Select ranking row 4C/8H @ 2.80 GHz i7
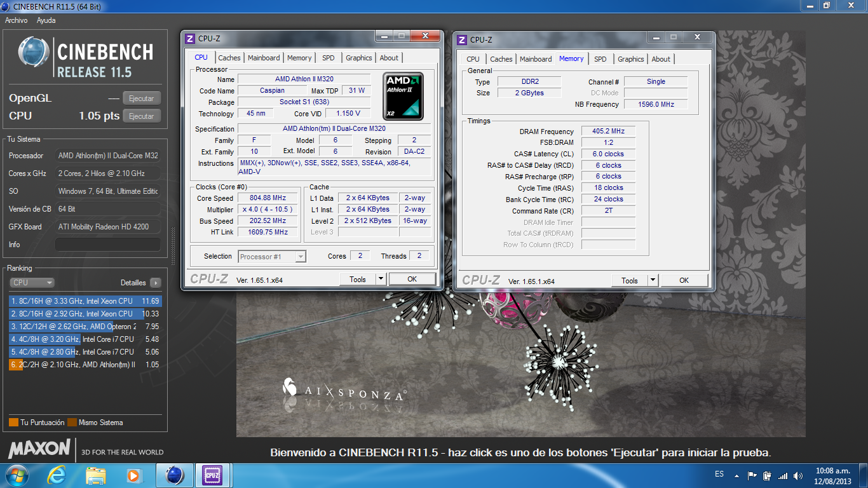The image size is (868, 488). tap(85, 352)
